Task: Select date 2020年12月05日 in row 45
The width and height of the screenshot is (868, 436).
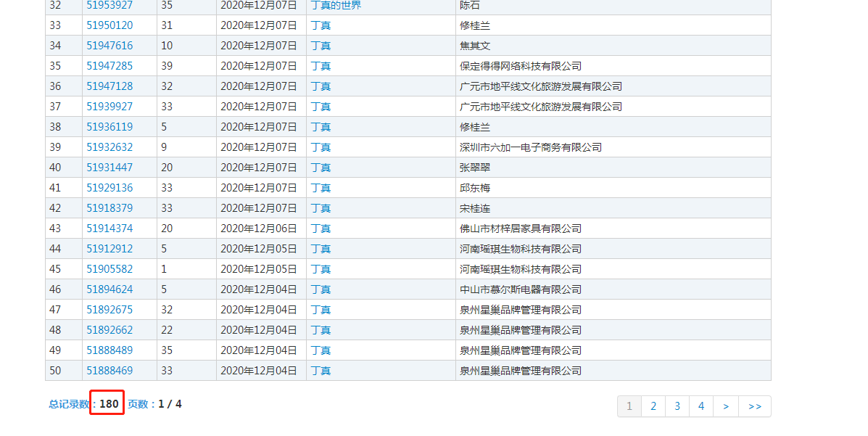Action: tap(259, 269)
